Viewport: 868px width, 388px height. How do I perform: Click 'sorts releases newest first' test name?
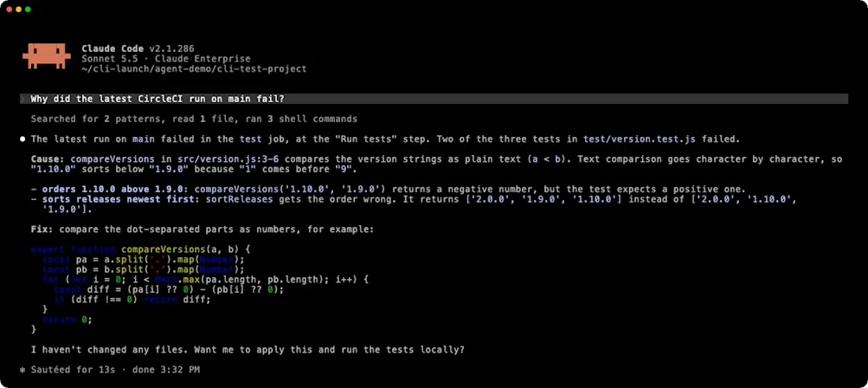tap(118, 199)
